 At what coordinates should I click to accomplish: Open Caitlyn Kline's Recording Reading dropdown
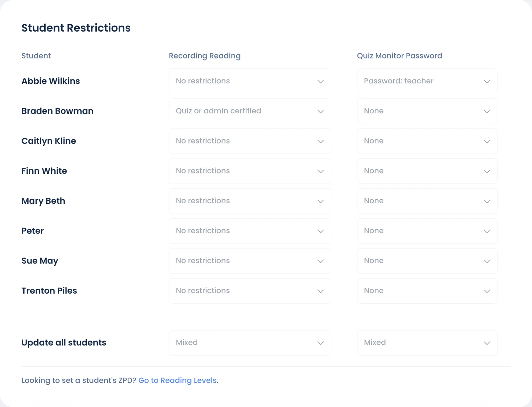250,141
